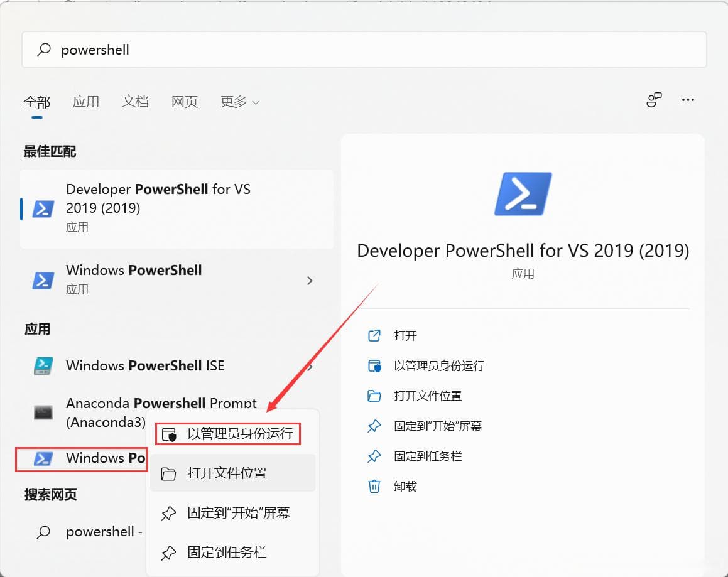Click pin icon beside 固定到任务栏 in details pane

374,456
